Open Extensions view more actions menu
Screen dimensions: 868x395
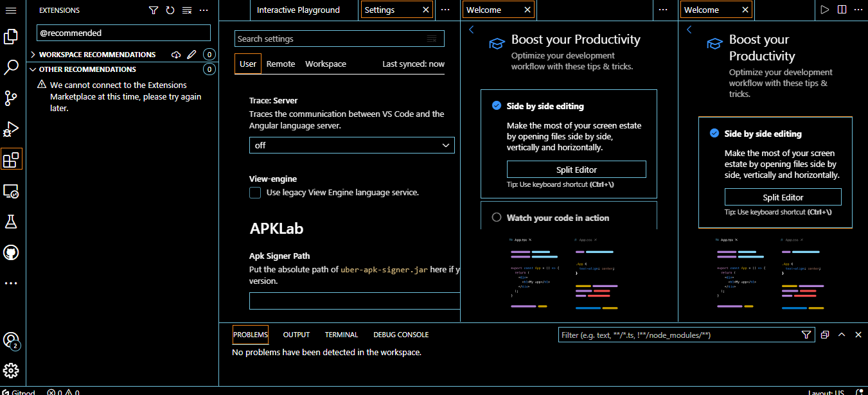[x=204, y=10]
